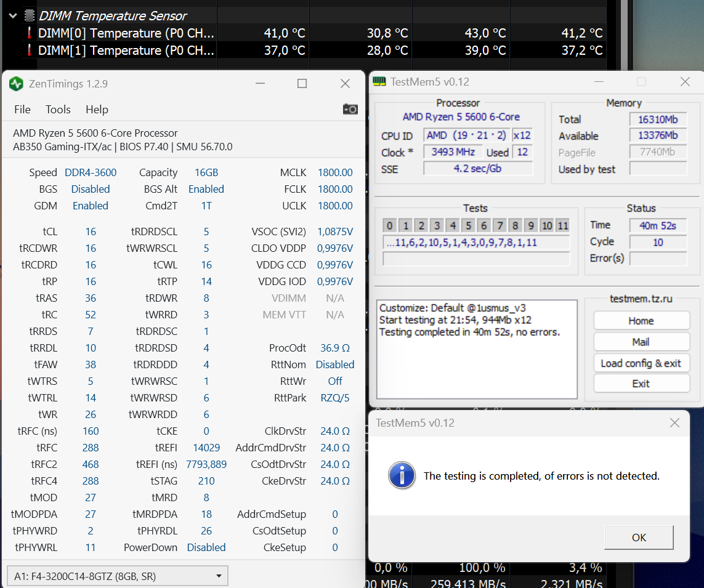Click the PowerDown Disabled value
704x588 pixels.
click(x=206, y=547)
